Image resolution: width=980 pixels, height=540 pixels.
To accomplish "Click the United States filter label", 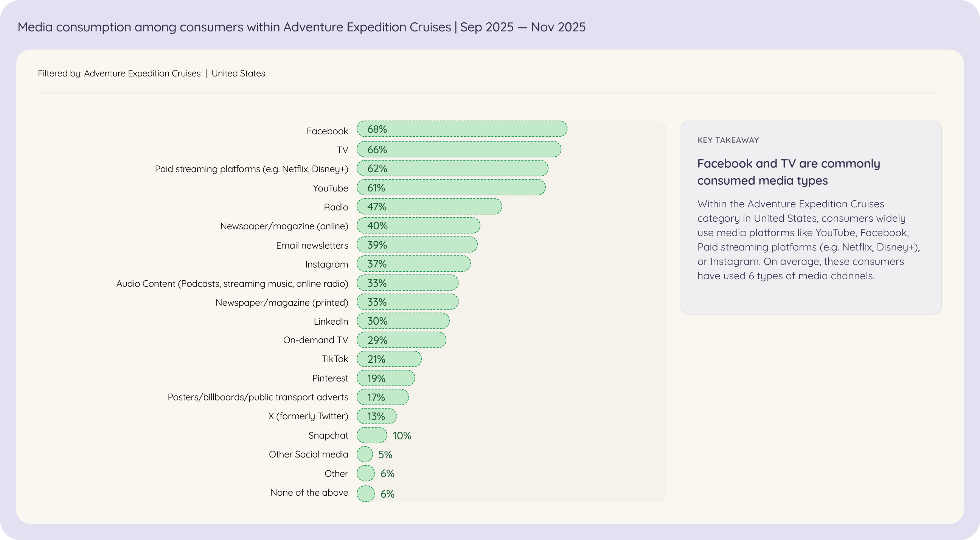I will 238,73.
